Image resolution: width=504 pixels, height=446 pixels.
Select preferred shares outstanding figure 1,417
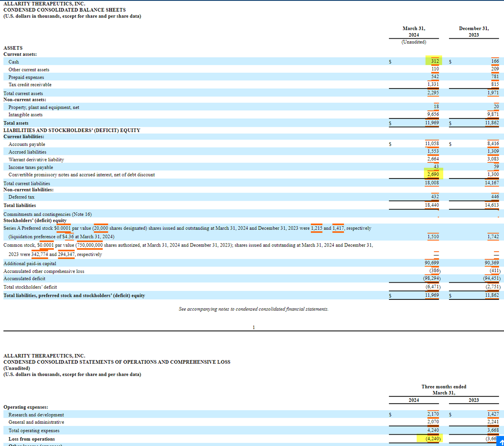(x=338, y=228)
